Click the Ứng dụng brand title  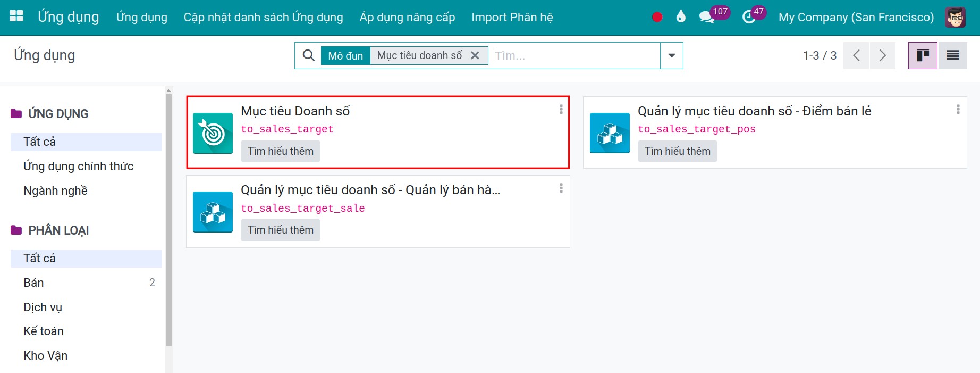coord(69,17)
